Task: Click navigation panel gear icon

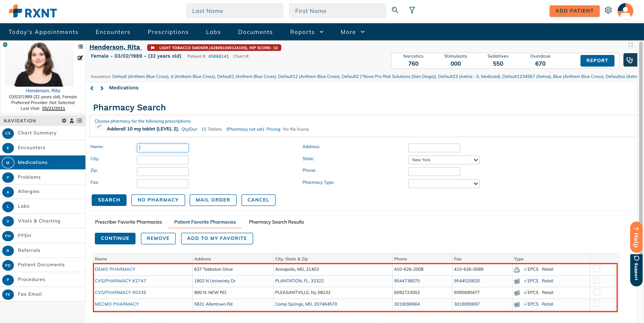Action: tap(64, 121)
